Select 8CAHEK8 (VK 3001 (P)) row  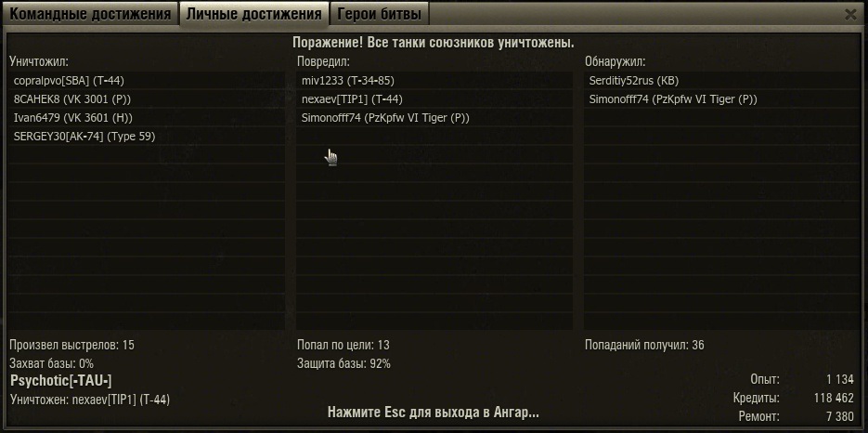click(x=148, y=99)
